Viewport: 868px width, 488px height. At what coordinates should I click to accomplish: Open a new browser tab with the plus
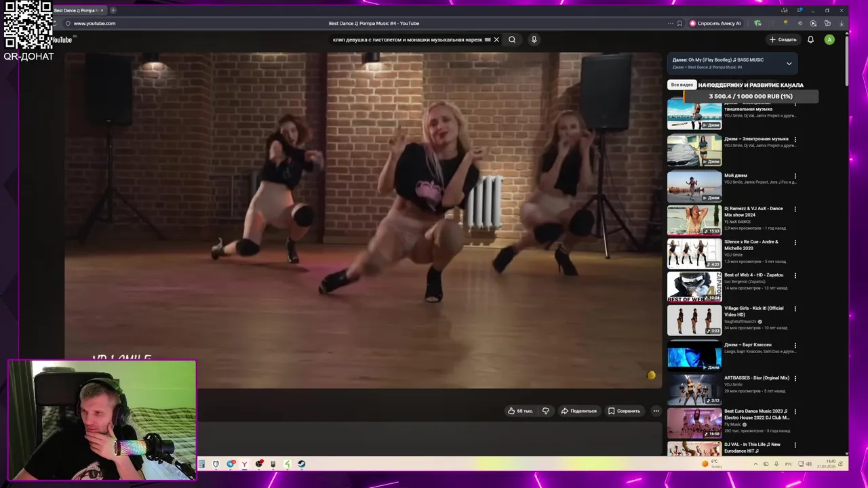point(113,10)
